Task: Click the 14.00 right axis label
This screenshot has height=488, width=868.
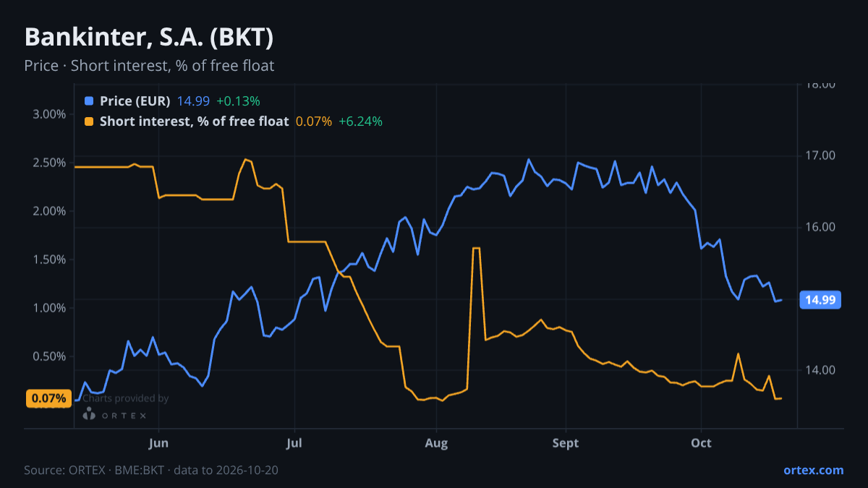Action: click(x=820, y=370)
